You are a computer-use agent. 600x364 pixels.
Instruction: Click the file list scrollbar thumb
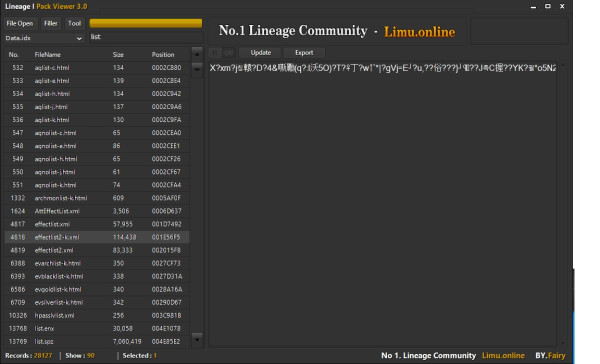[x=197, y=69]
